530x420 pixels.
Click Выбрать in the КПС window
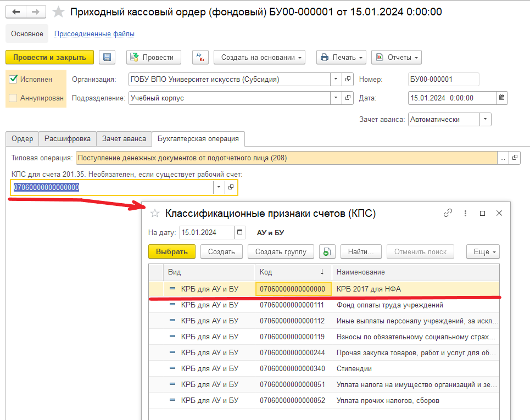click(172, 252)
